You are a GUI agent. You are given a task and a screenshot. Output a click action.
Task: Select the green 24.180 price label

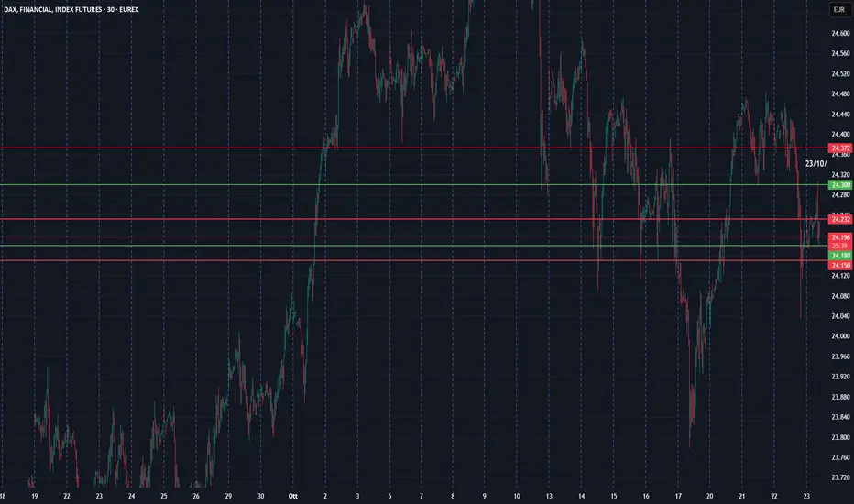(x=839, y=254)
